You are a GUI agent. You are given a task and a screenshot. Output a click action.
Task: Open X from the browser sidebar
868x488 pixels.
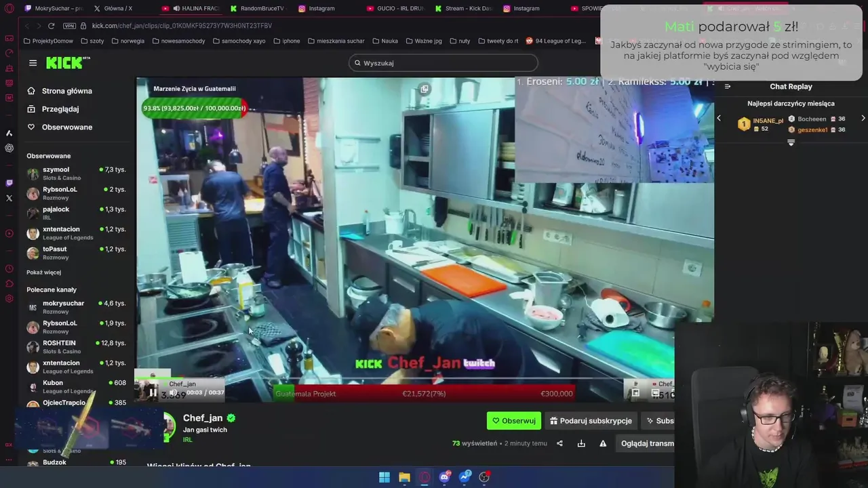click(9, 199)
